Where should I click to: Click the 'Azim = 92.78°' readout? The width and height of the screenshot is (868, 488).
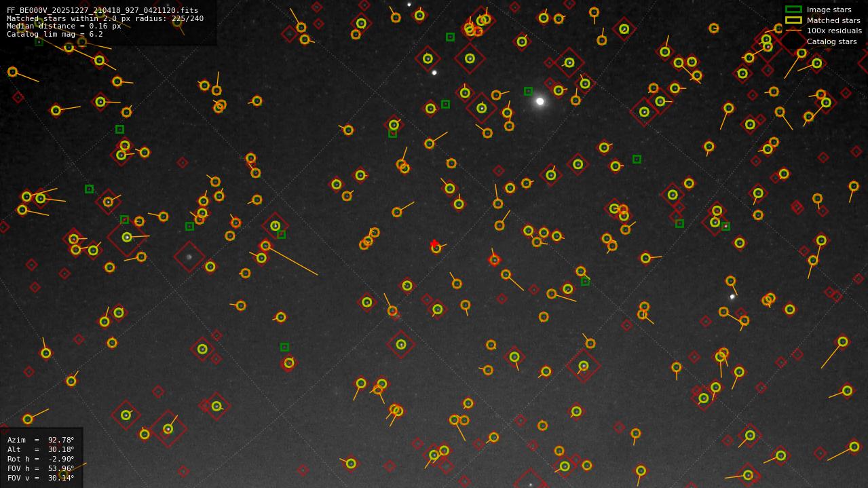(41, 440)
